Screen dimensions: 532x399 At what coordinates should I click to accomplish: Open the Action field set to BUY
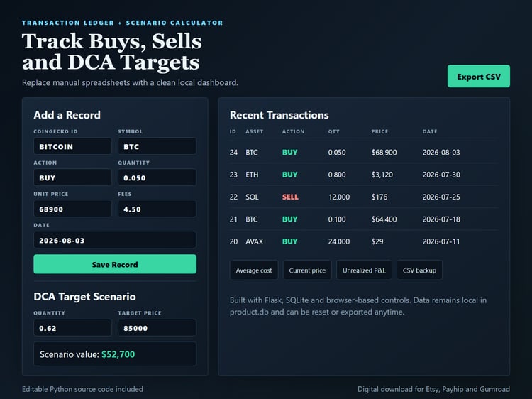tap(72, 177)
